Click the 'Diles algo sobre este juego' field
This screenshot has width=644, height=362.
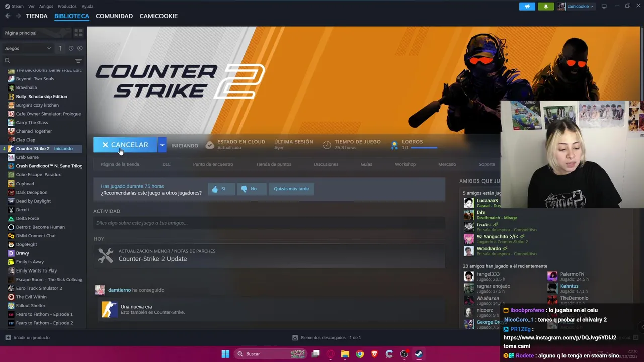269,223
